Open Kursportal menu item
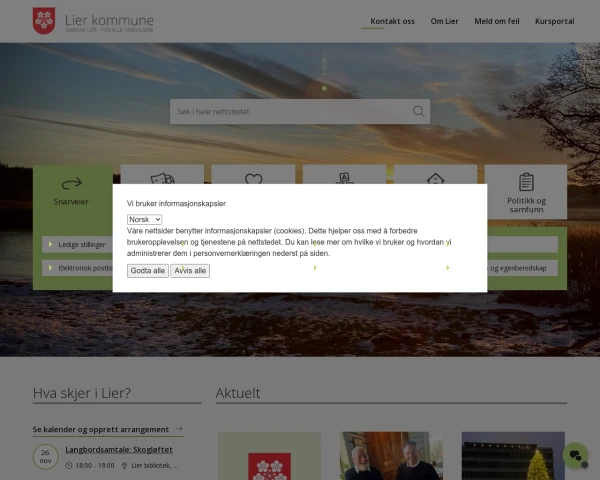 tap(554, 21)
